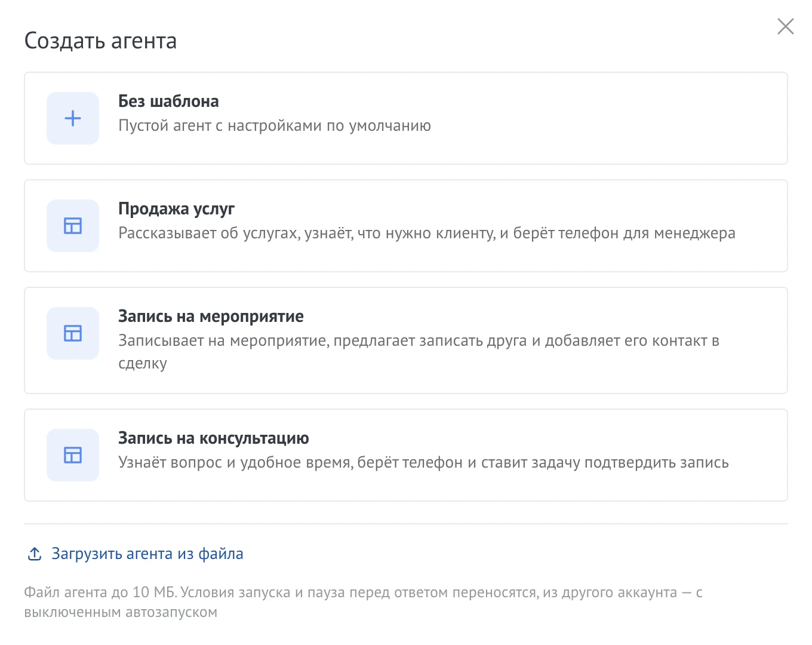Click description Пустой агент с настройками по умолчанию
This screenshot has height=645, width=812.
click(x=275, y=126)
